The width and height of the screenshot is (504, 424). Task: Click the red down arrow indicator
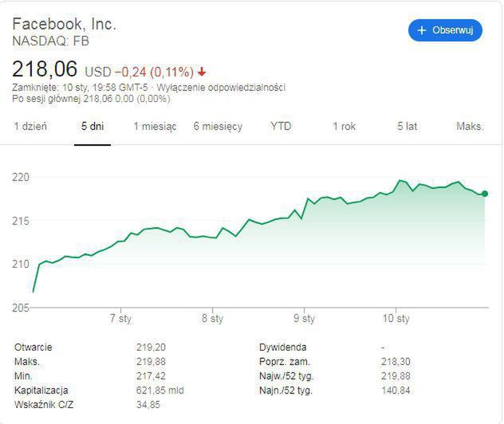[202, 70]
